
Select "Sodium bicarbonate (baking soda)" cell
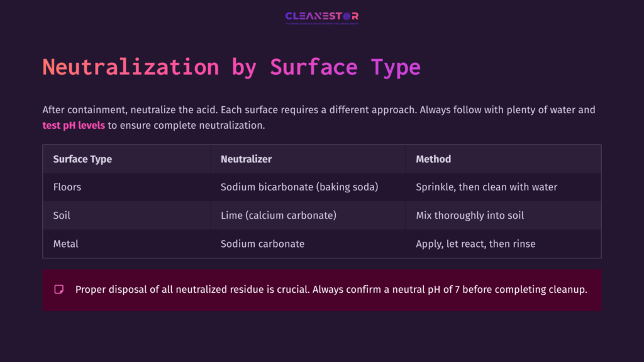click(x=299, y=187)
